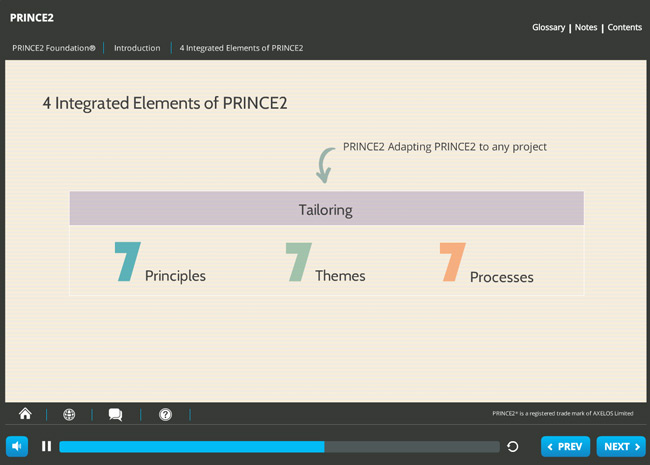Click the blue 7 beside Principles
Image resolution: width=650 pixels, height=465 pixels.
click(127, 262)
